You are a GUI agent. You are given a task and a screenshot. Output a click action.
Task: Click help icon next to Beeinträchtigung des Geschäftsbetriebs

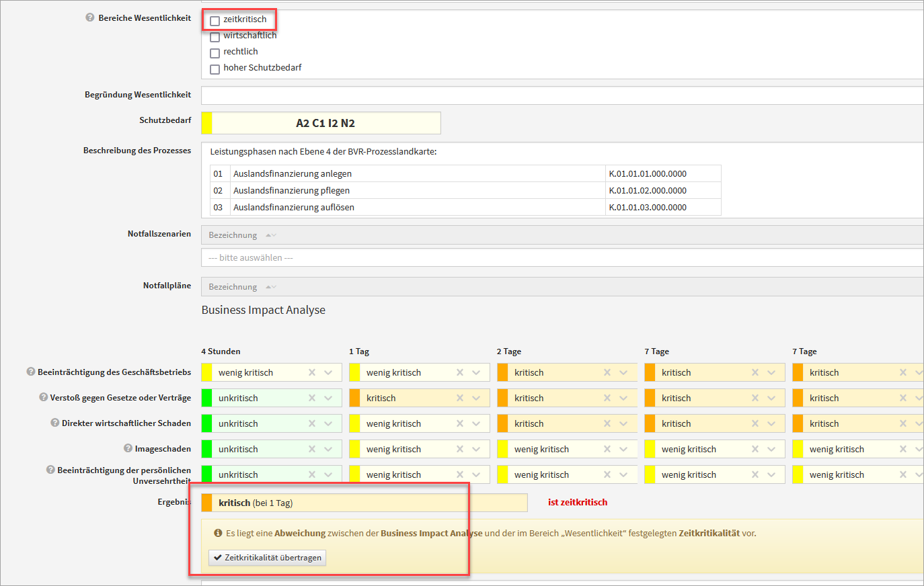point(30,372)
